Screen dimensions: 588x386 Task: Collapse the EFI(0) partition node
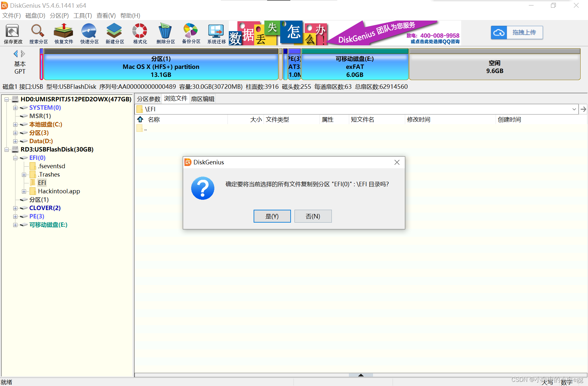(x=15, y=158)
